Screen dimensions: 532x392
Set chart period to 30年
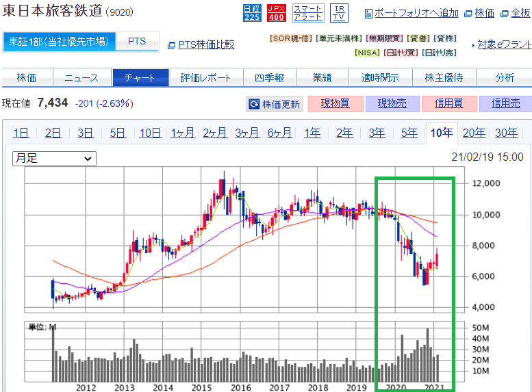[506, 133]
